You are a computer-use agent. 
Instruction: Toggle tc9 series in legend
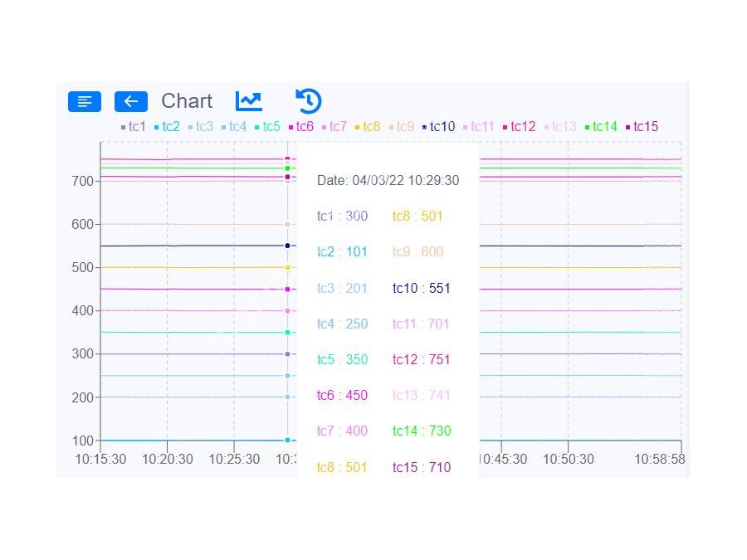[x=402, y=127]
